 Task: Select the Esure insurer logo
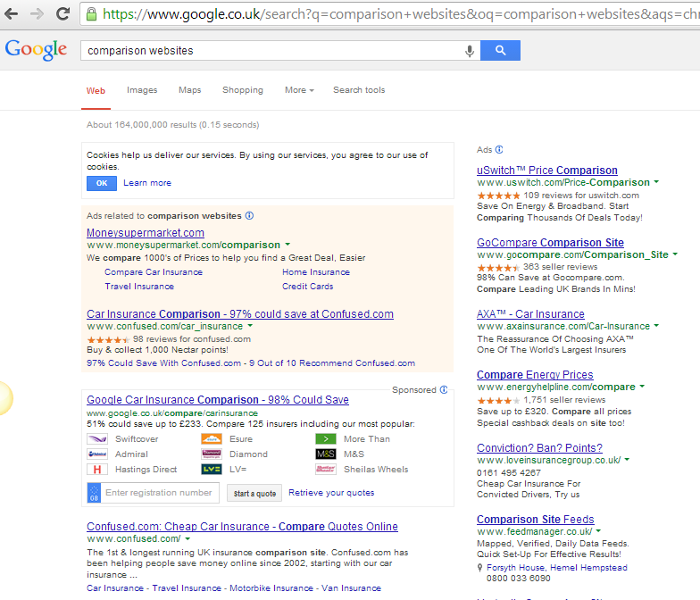pos(212,439)
